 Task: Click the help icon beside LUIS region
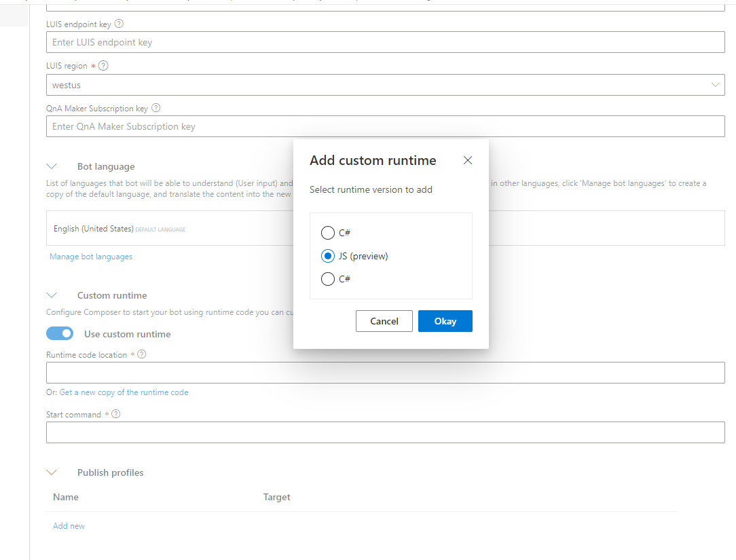pos(103,65)
